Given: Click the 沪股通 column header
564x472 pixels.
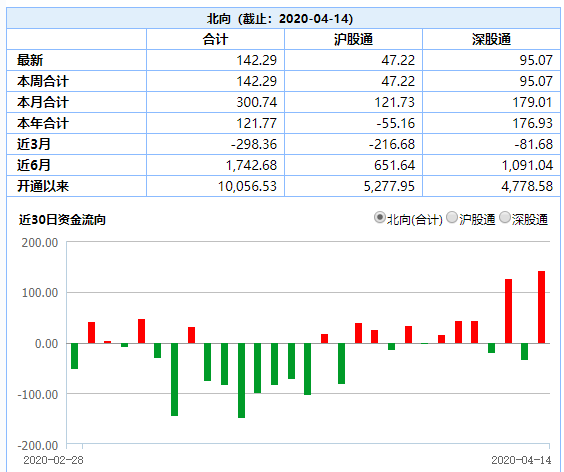Looking at the screenshot, I should tap(353, 39).
